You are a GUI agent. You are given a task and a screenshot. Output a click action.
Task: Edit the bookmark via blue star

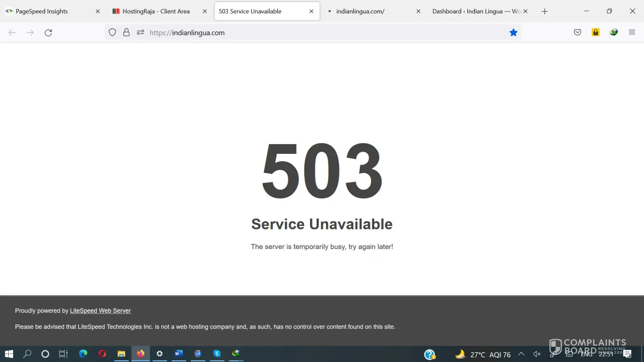click(513, 33)
